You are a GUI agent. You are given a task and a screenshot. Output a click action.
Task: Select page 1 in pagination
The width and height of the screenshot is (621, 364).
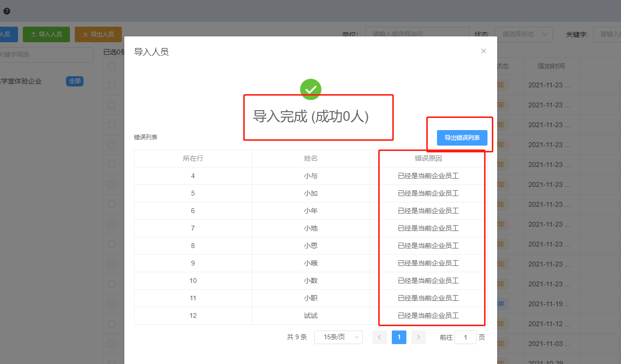click(x=399, y=337)
